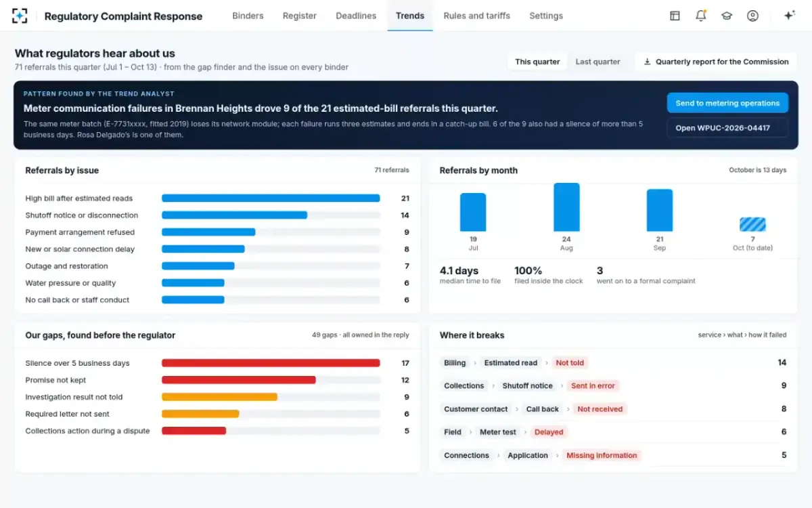Select Shutoff notice or disconnection row
Viewport: 812px width, 508px height.
pyautogui.click(x=217, y=215)
